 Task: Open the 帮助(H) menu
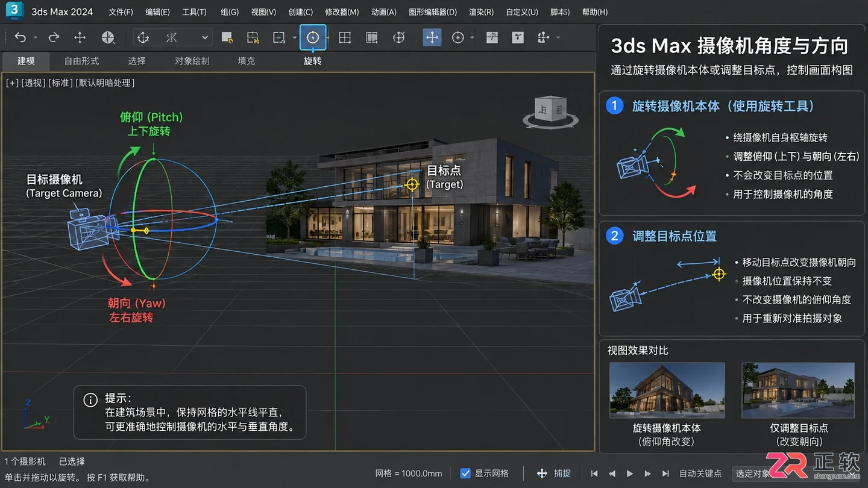(595, 12)
